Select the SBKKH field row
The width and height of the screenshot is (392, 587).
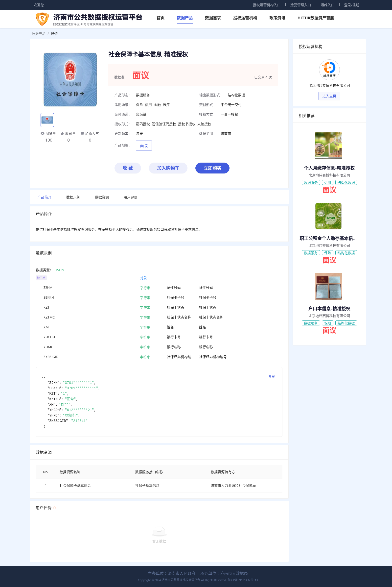pyautogui.click(x=159, y=298)
